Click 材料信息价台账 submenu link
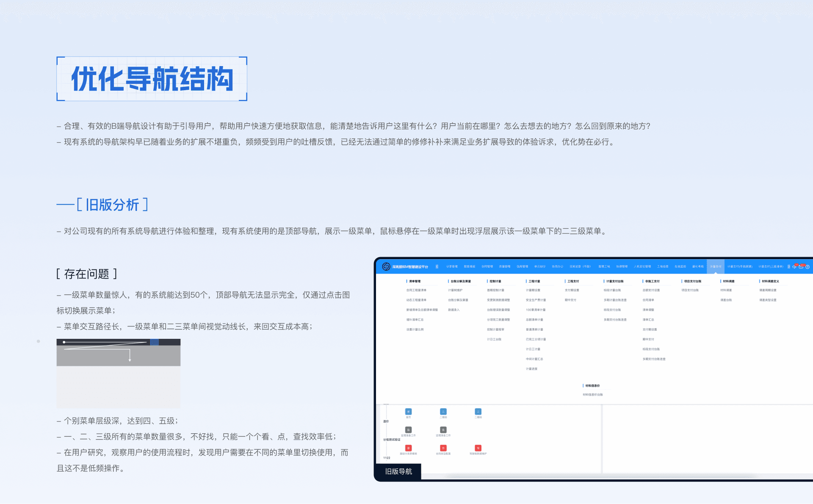Screen dimensions: 813x504 click(592, 395)
